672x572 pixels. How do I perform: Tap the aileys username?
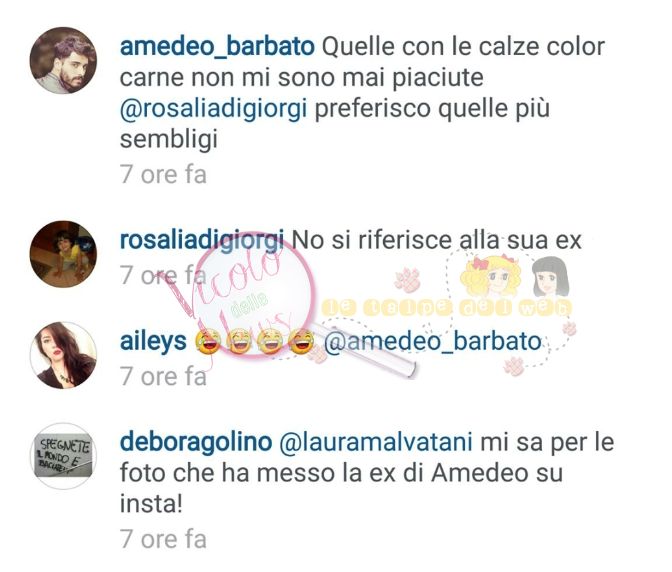pos(153,342)
